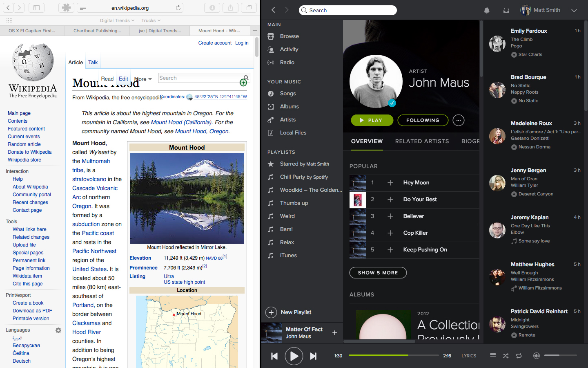
Task: Reload the Wikipedia page in Safari
Action: [178, 8]
